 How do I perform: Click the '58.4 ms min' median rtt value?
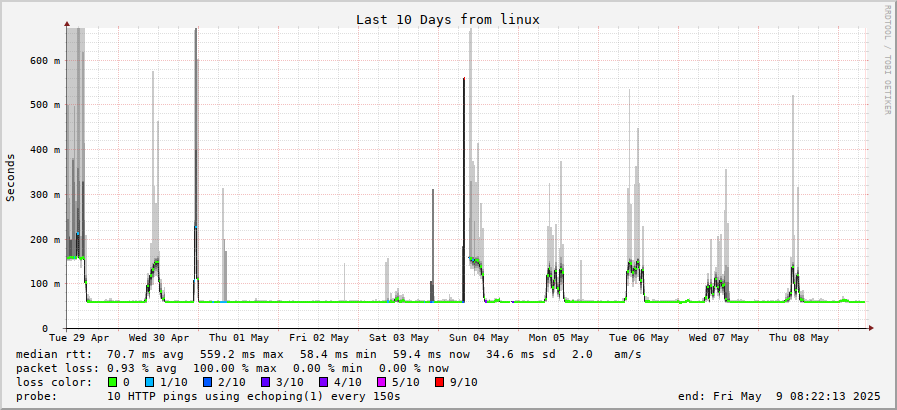tap(338, 355)
